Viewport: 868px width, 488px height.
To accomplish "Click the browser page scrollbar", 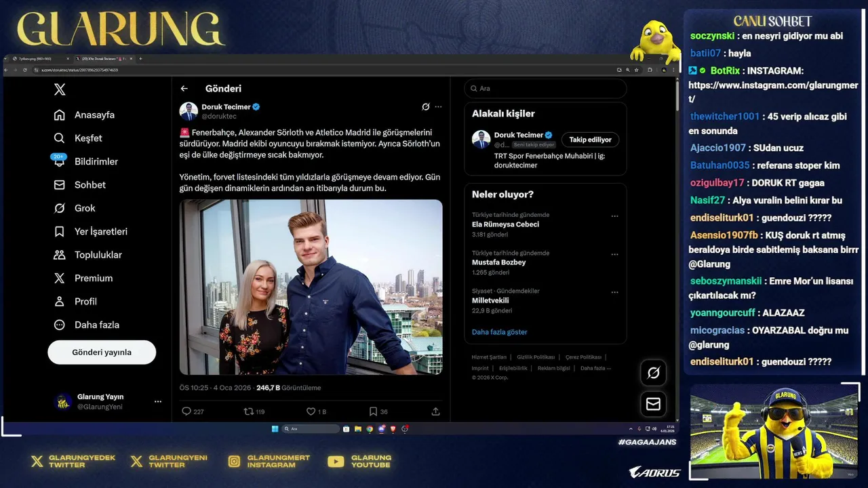I will (x=676, y=95).
